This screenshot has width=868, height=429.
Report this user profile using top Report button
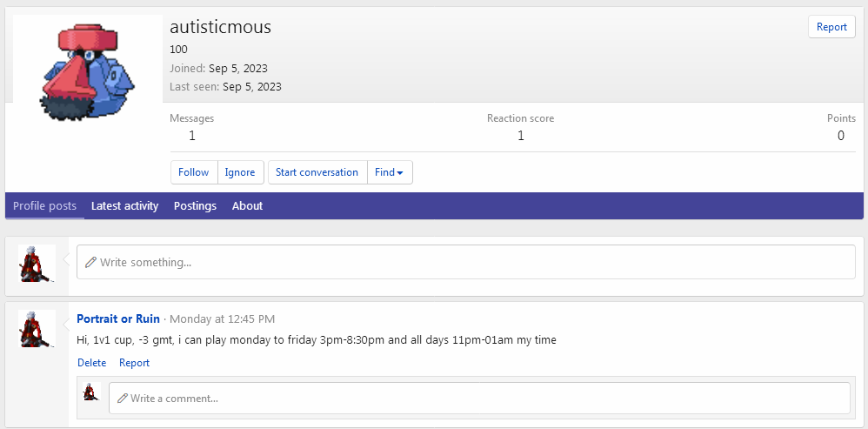pos(831,27)
